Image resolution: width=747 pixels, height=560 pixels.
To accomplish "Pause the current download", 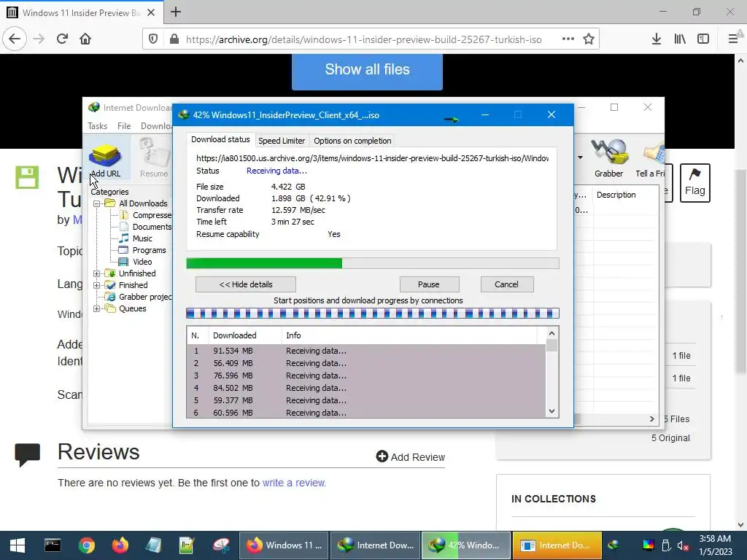I will click(x=429, y=284).
